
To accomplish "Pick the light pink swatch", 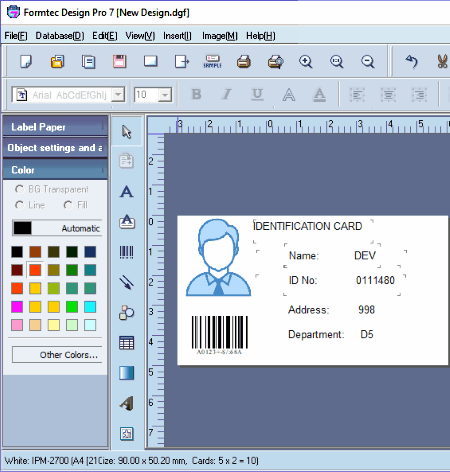I will pos(17,325).
